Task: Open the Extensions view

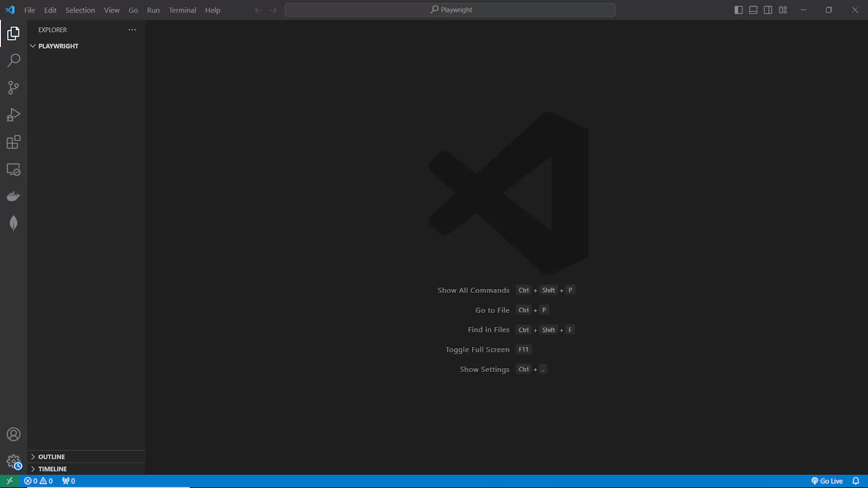Action: click(x=14, y=142)
